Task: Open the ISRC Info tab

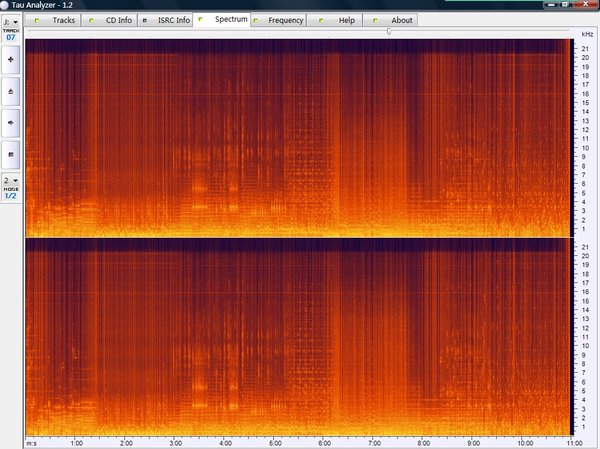Action: 165,20
